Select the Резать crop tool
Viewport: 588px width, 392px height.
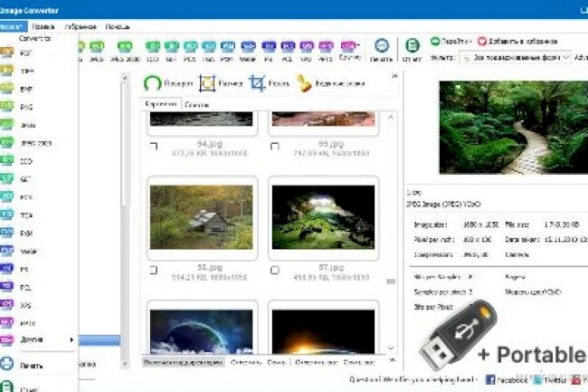[270, 83]
